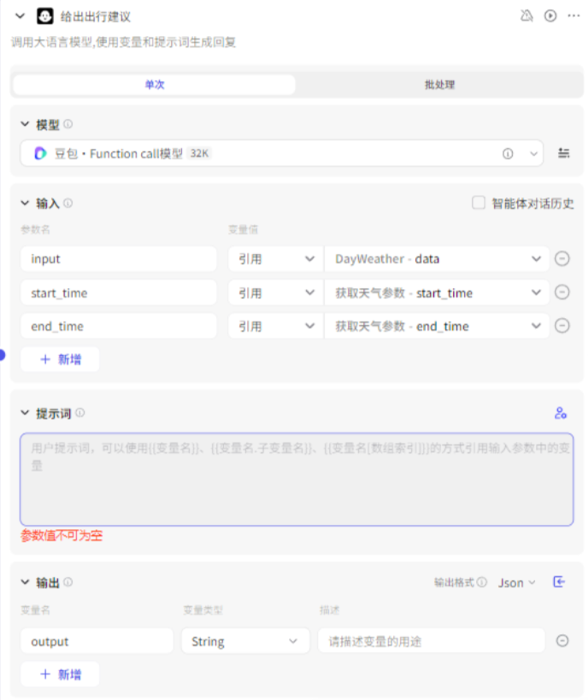Screen dimensions: 588x700
Task: Collapse the 输入 section
Action: (x=25, y=203)
